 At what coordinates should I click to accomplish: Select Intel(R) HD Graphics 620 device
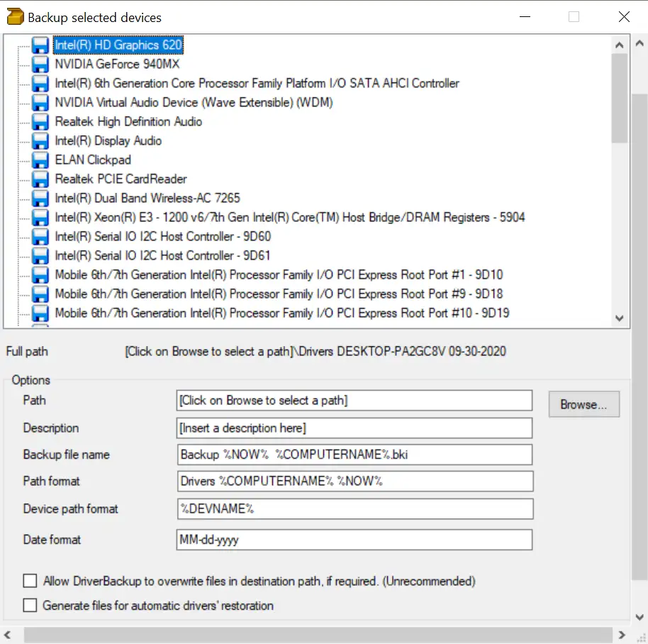pos(118,45)
